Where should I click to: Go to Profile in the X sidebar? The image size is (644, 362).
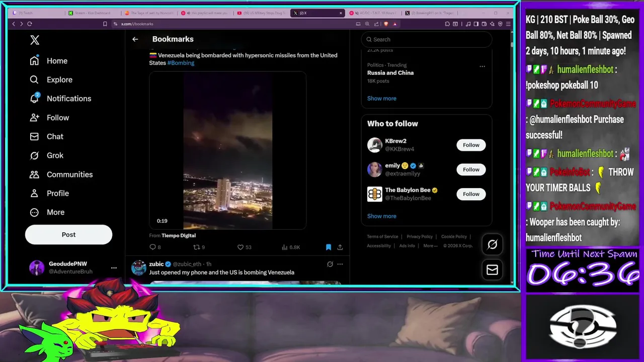(x=49, y=193)
